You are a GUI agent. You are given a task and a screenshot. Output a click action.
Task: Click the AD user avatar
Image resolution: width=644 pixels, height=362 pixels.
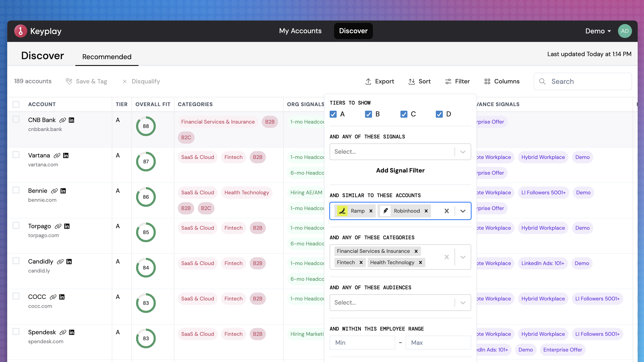[625, 31]
